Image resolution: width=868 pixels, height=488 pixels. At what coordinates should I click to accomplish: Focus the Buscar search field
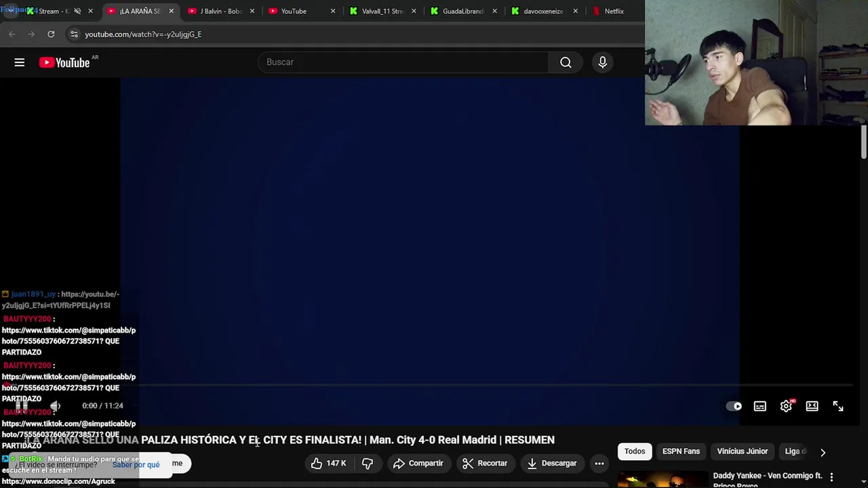[x=403, y=62]
